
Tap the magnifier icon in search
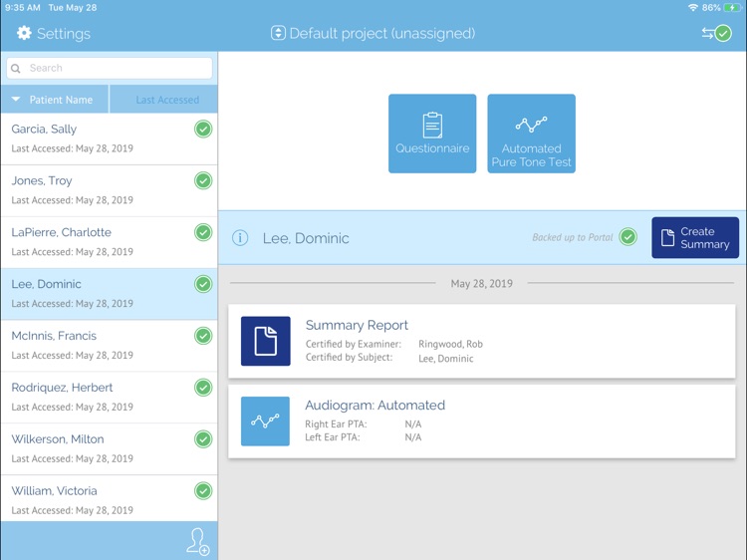pyautogui.click(x=16, y=69)
